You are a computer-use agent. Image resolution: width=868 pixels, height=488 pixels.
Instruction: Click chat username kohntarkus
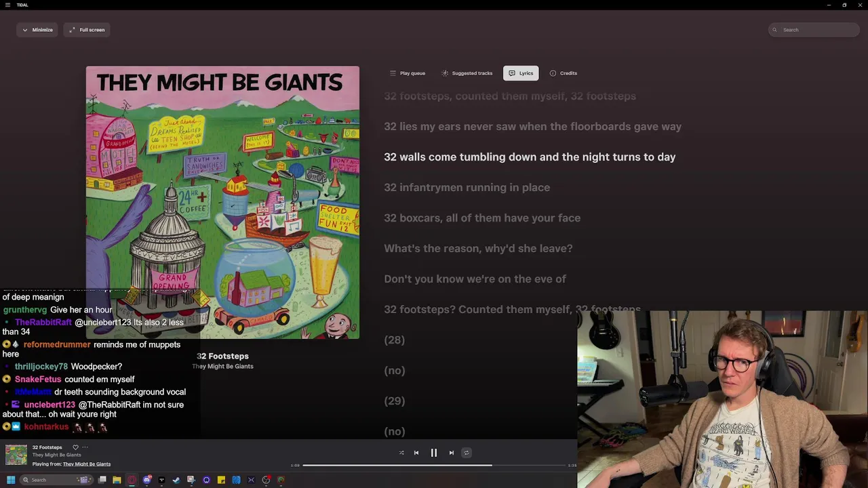[x=46, y=427]
